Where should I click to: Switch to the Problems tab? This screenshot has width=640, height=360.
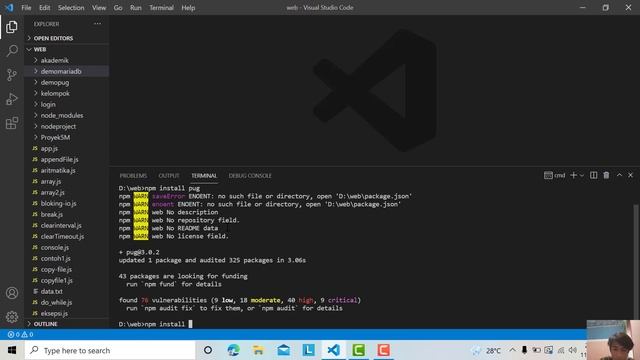(x=133, y=176)
